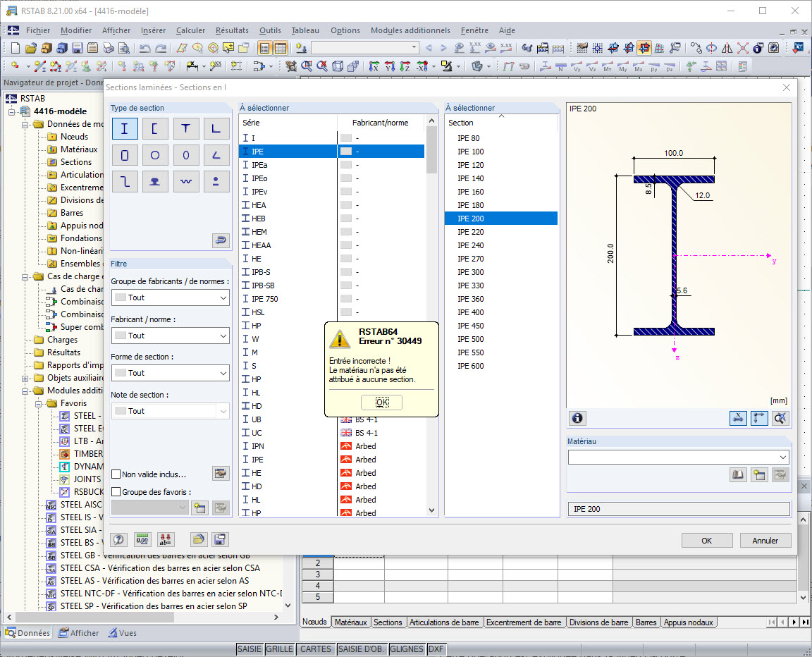Click the Annuler button

[x=765, y=541]
